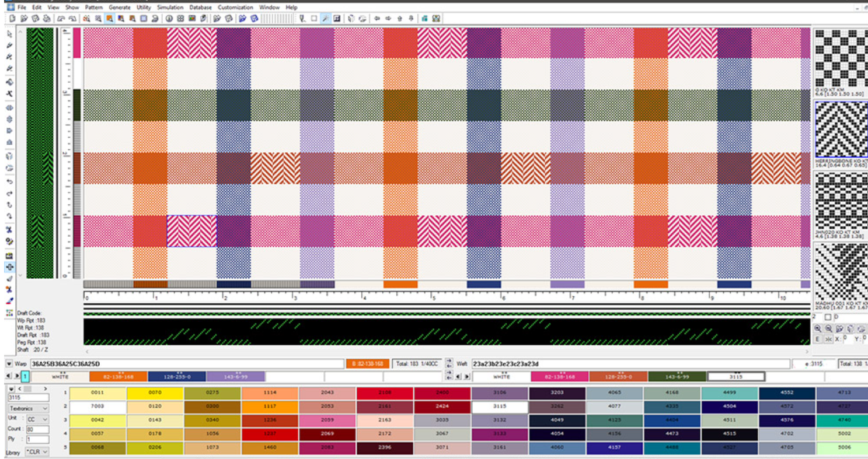The image size is (868, 459).
Task: Open the Simulation menu
Action: coord(170,8)
